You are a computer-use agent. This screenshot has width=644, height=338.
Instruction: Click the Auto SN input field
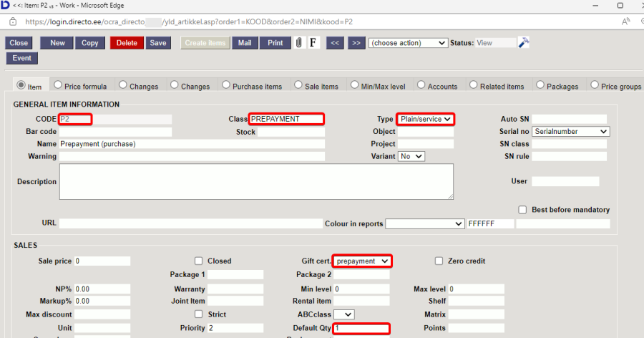click(570, 119)
